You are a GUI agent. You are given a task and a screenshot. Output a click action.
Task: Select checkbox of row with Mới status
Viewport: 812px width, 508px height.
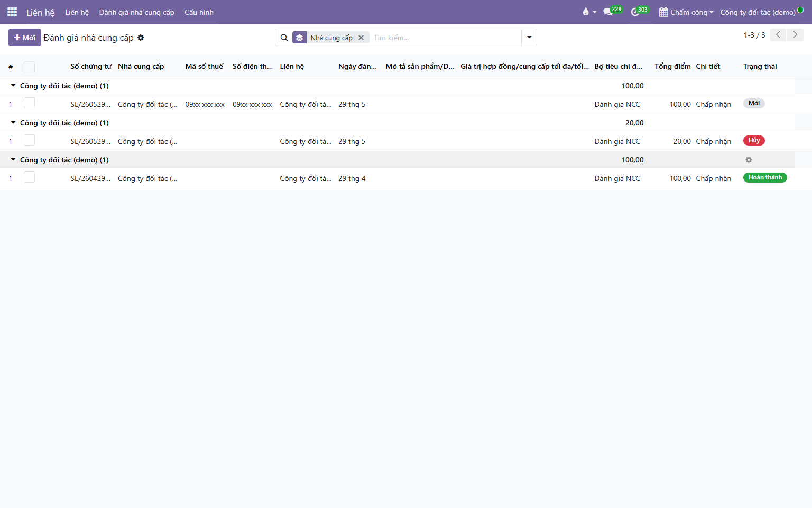pos(29,103)
